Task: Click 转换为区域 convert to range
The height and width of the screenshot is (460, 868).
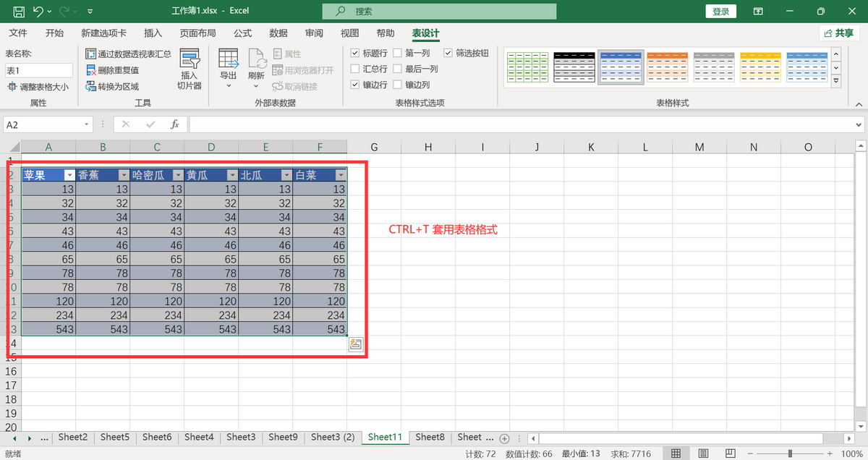Action: pos(112,87)
